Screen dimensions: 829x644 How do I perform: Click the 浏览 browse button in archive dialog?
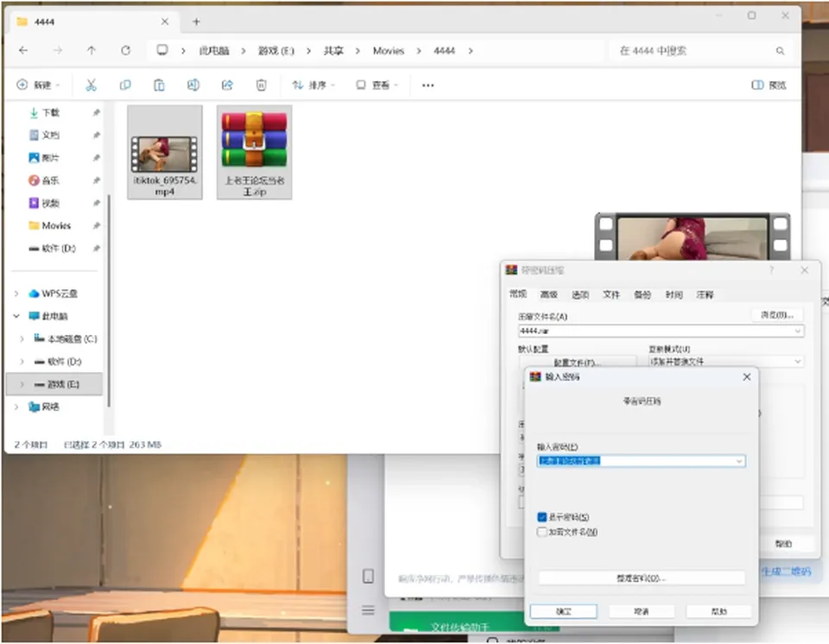776,314
